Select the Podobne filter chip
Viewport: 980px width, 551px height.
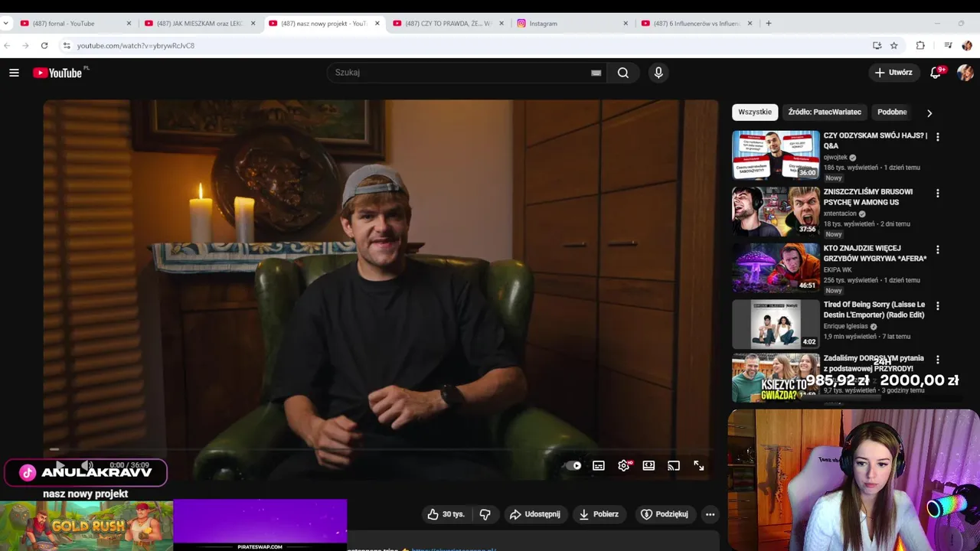(x=892, y=112)
